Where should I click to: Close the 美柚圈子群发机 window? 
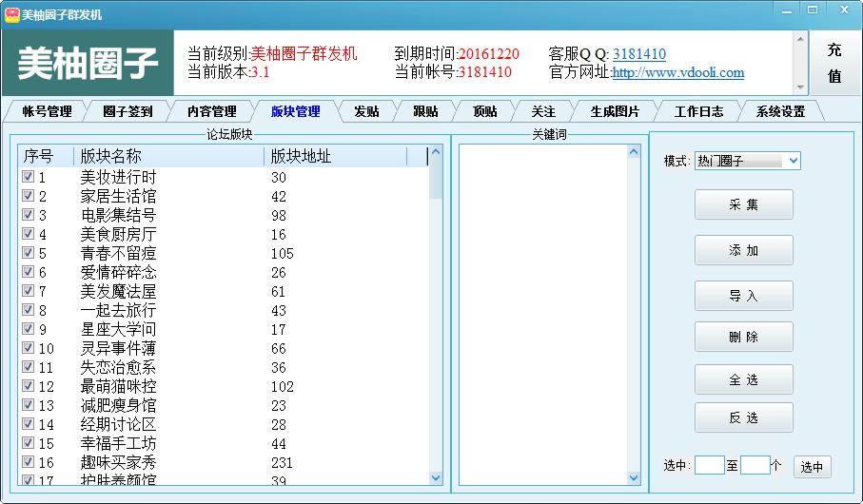click(844, 10)
